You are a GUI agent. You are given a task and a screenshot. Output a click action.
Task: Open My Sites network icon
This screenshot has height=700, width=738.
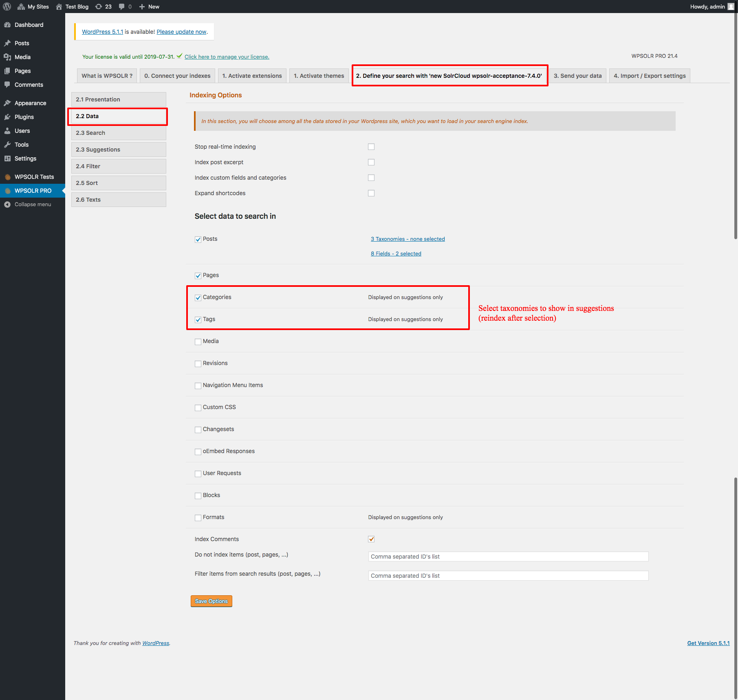tap(21, 7)
